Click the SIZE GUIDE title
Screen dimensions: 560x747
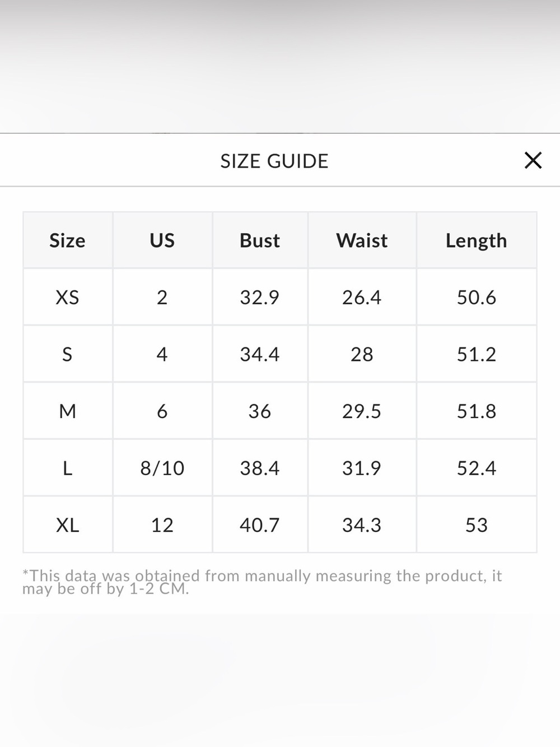point(274,161)
